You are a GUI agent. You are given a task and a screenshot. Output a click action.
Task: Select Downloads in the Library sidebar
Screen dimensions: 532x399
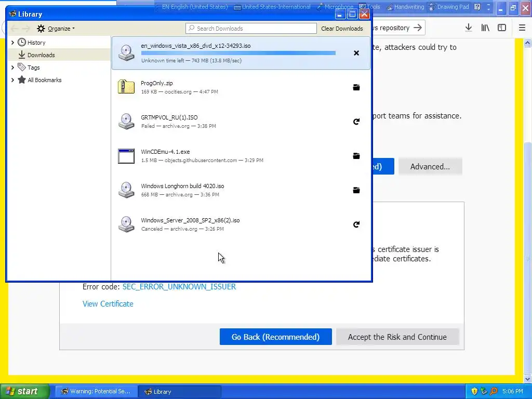(59, 55)
